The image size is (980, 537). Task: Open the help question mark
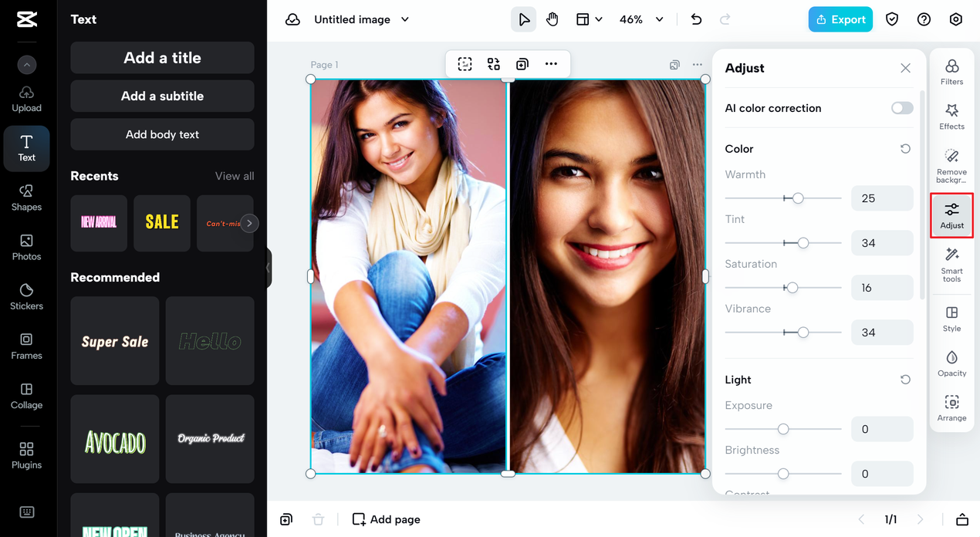click(x=924, y=19)
